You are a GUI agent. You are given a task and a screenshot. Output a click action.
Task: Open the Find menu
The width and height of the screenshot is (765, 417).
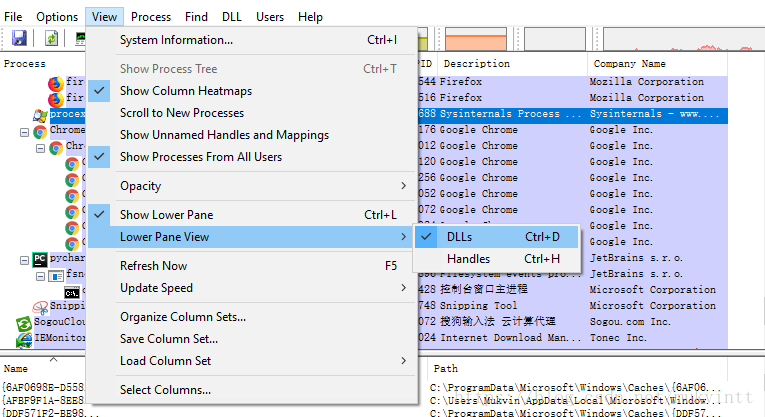(x=196, y=17)
